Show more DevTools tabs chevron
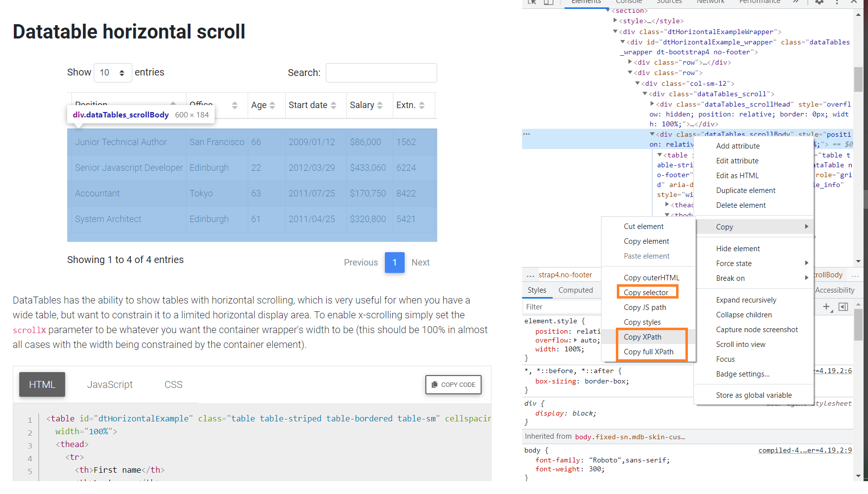 click(796, 2)
